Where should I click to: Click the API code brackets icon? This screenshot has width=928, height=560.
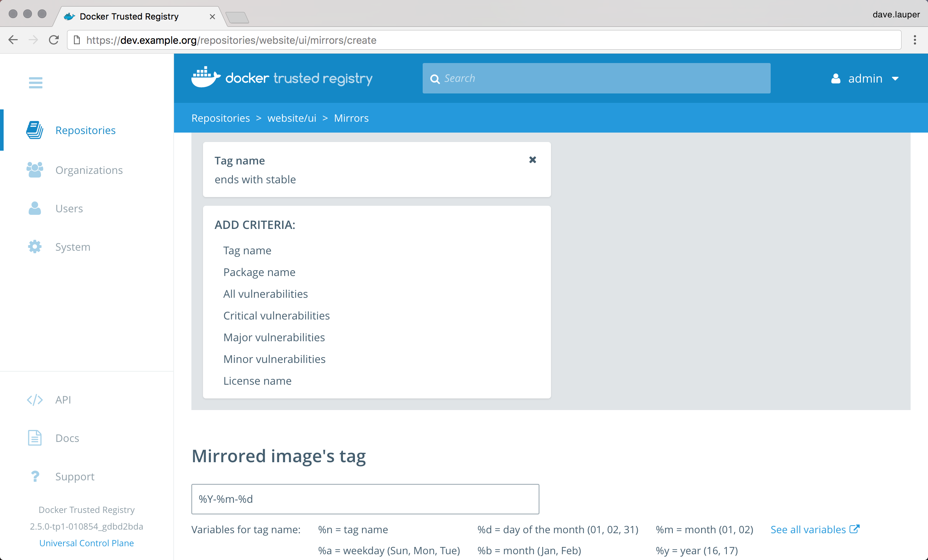[x=35, y=400]
